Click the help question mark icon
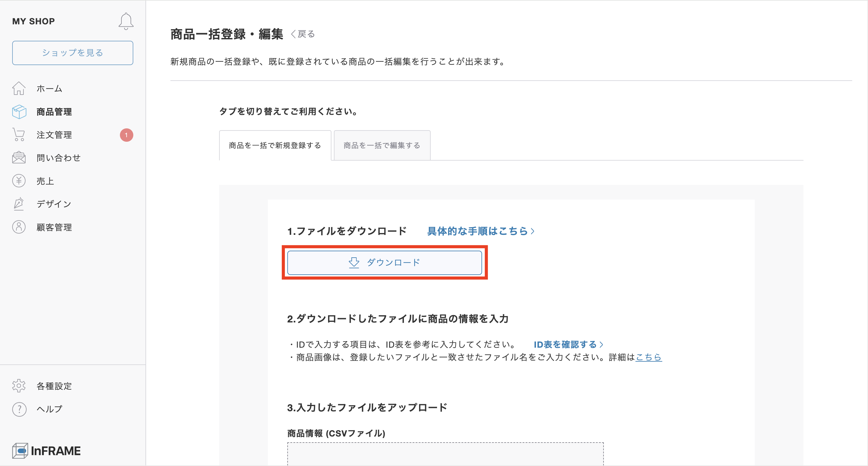868x466 pixels. (19, 409)
